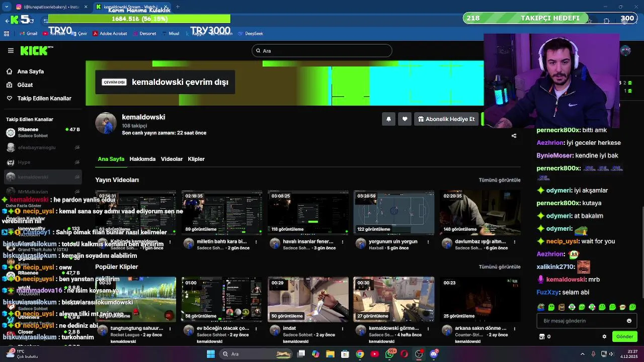Click the kemaldowski profile avatar
This screenshot has height=362, width=644.
(x=106, y=123)
